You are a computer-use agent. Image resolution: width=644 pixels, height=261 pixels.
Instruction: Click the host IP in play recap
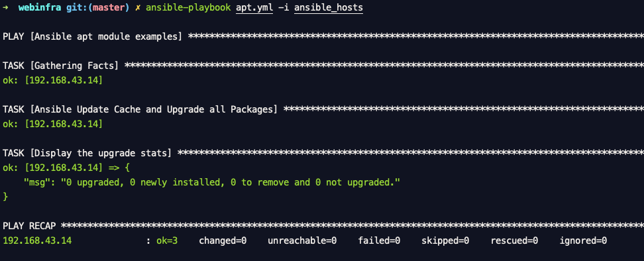37,240
